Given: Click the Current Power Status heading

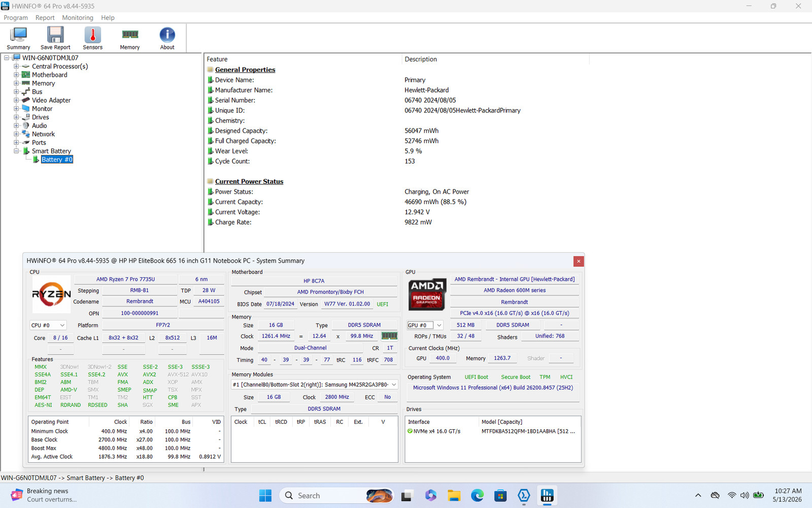Looking at the screenshot, I should [249, 181].
